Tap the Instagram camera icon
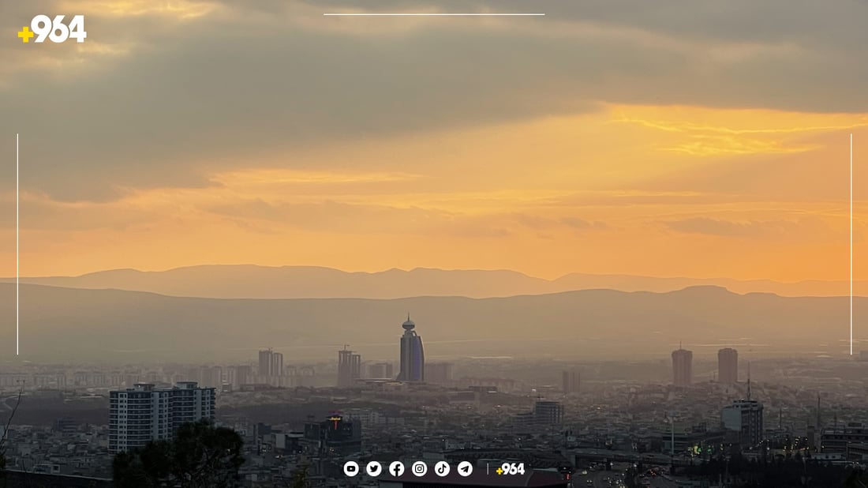Viewport: 868px width, 488px height. tap(420, 469)
